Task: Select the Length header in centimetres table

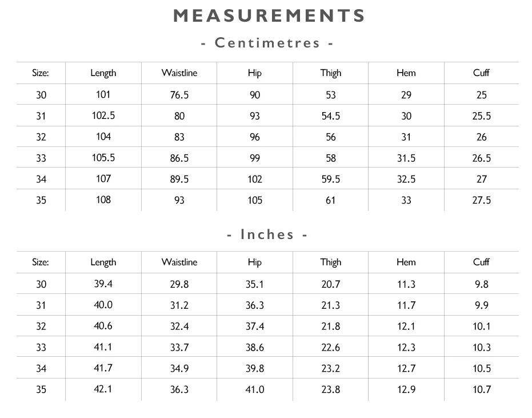Action: pos(103,73)
